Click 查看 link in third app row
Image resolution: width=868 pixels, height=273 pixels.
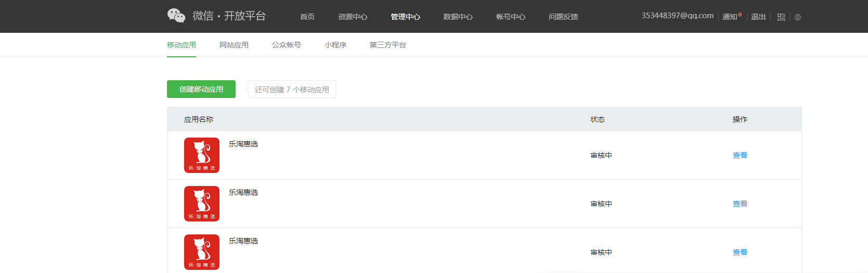coord(740,252)
